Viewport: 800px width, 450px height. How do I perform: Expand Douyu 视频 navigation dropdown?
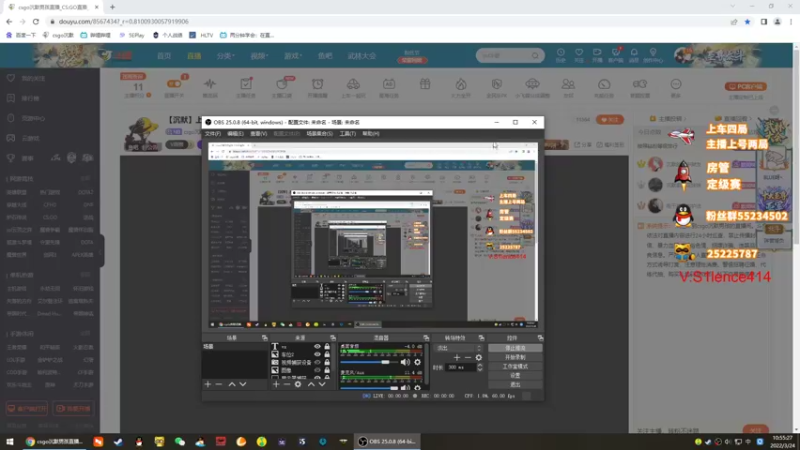pyautogui.click(x=259, y=56)
